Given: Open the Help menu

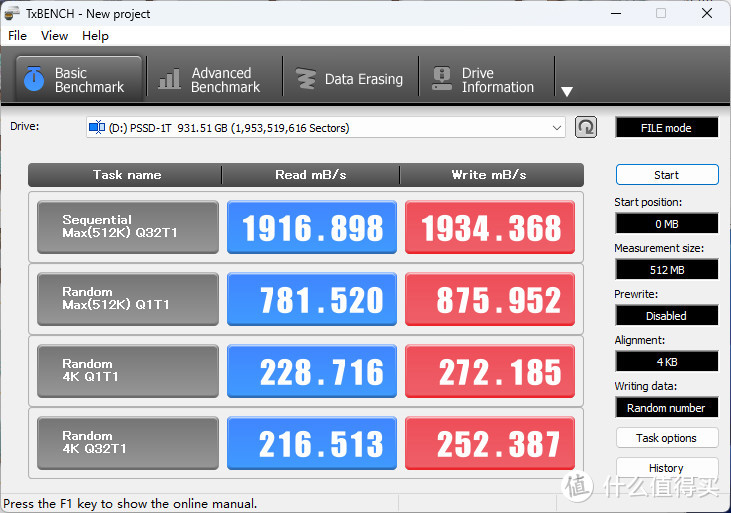Looking at the screenshot, I should [95, 36].
